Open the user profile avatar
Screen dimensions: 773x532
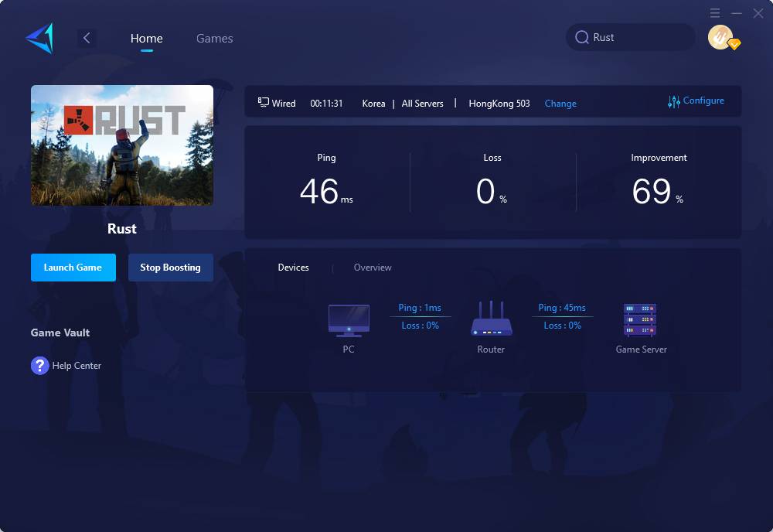tap(721, 37)
